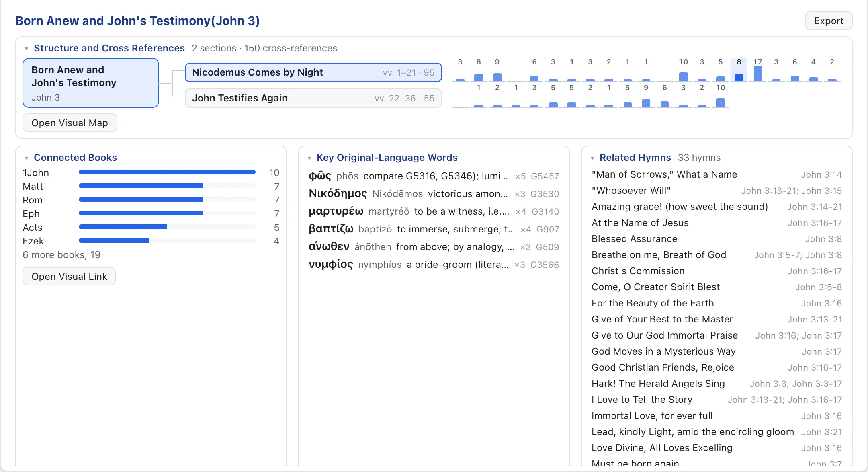Screen dimensions: 868x472
Task: Open the βαπτίζω baptízō word entry
Action: [434, 229]
